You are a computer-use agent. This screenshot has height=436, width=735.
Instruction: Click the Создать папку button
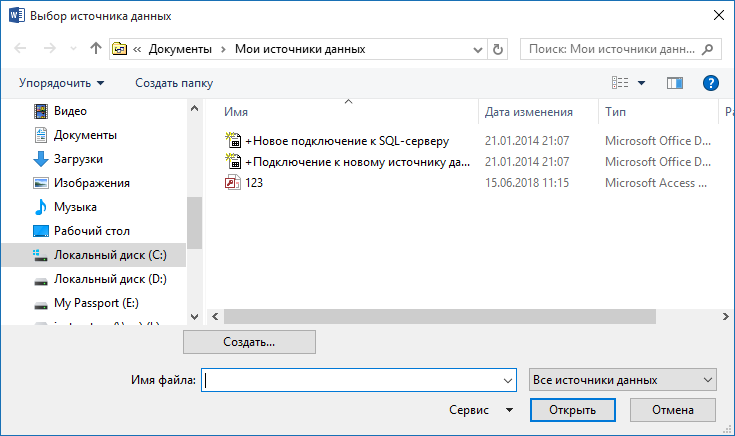173,83
